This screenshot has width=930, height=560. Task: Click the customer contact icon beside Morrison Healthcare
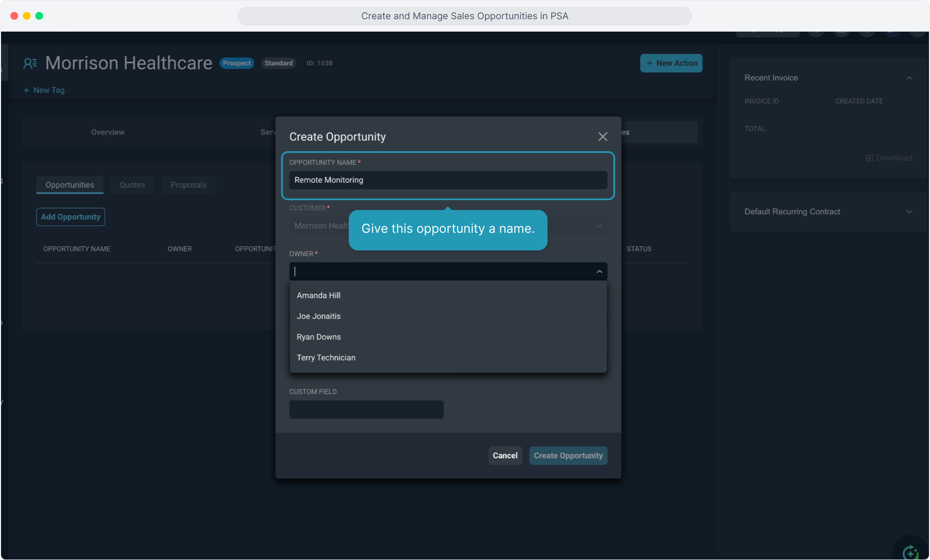tap(30, 63)
